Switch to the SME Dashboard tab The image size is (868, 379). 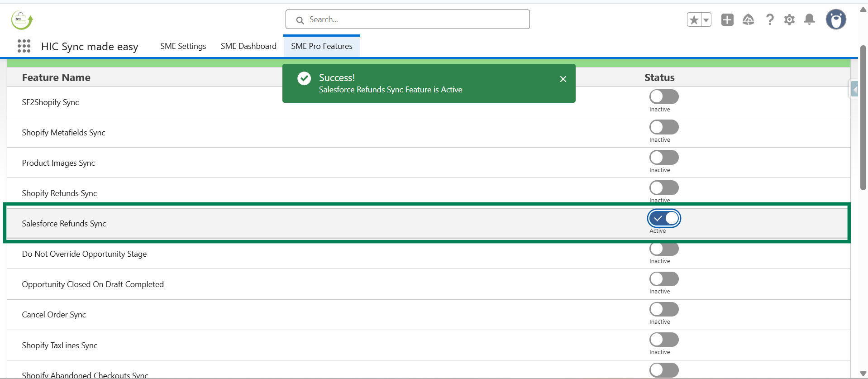click(248, 46)
